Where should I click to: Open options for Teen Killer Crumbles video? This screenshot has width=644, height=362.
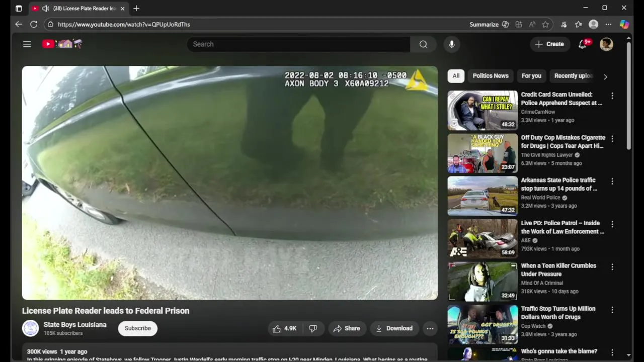612,267
